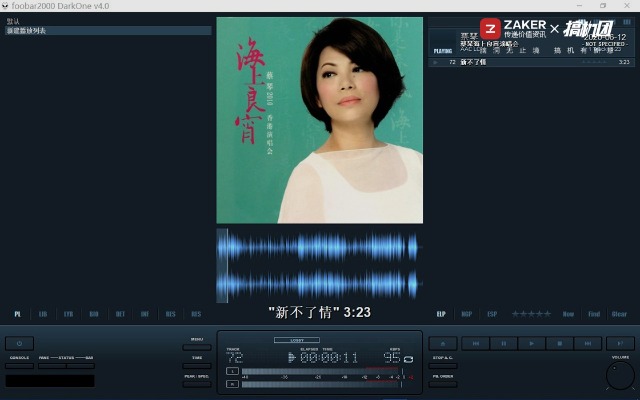The width and height of the screenshot is (640, 400).
Task: Go to the previous track
Action: pyautogui.click(x=476, y=343)
